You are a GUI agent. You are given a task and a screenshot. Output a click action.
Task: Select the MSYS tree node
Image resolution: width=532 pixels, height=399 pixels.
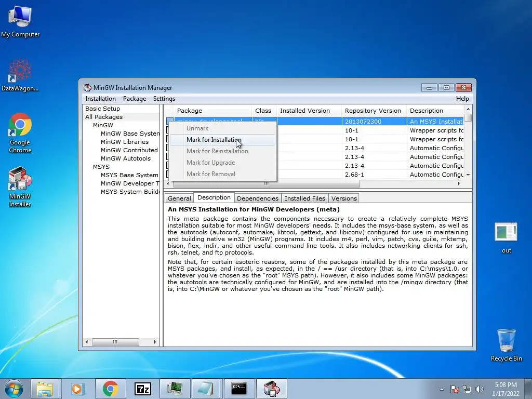click(x=101, y=167)
